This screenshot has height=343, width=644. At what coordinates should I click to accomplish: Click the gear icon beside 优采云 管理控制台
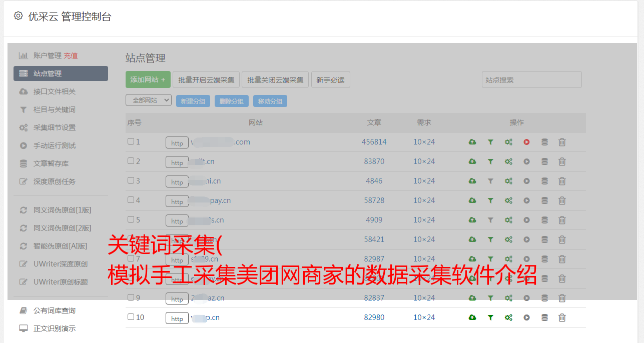[19, 16]
